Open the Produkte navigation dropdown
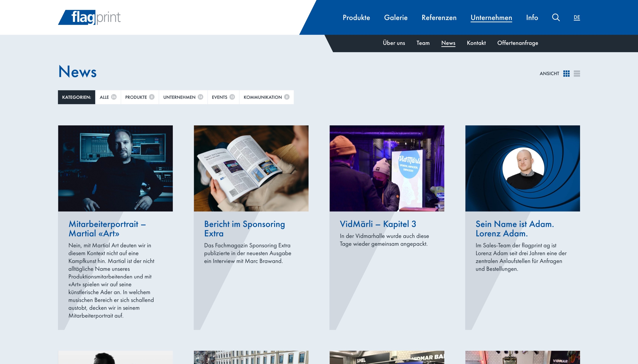The image size is (638, 364). pyautogui.click(x=356, y=17)
